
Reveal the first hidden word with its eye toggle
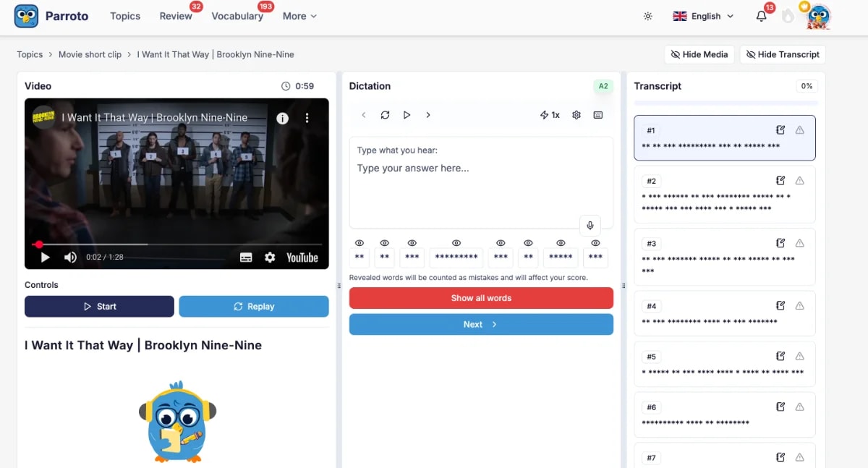(359, 244)
